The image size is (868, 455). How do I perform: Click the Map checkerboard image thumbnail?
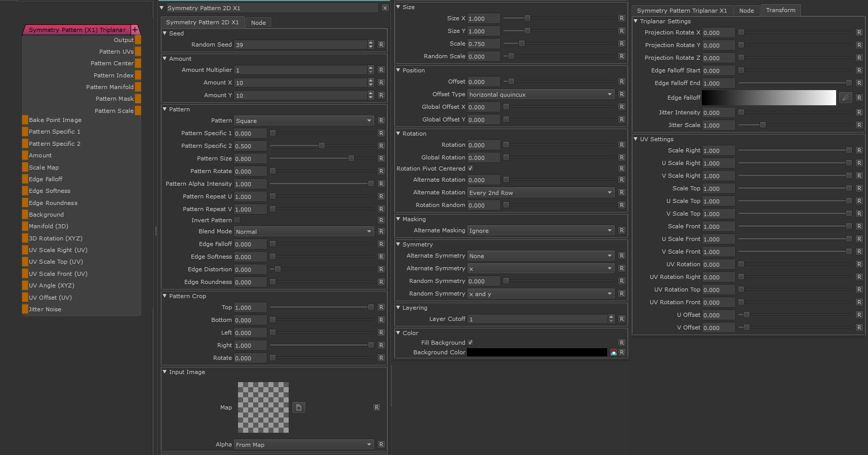tap(263, 407)
